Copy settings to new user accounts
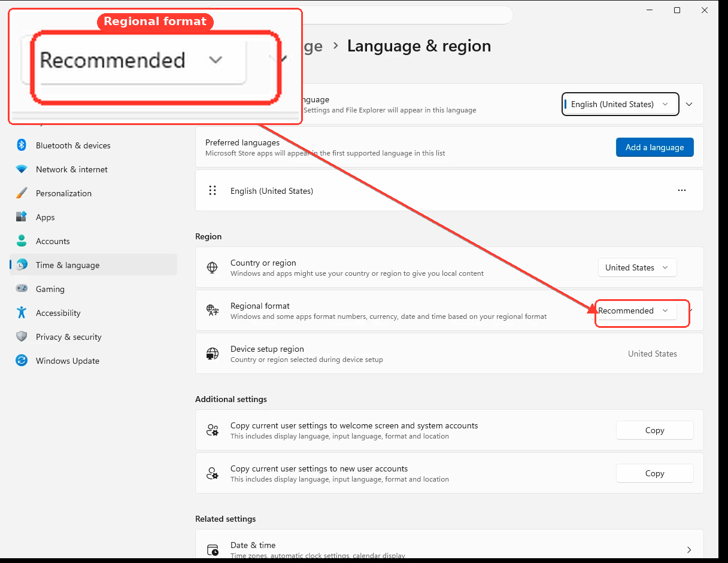 (654, 473)
